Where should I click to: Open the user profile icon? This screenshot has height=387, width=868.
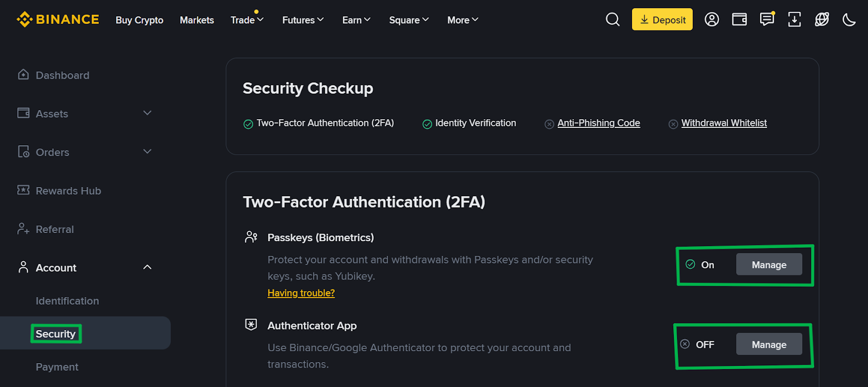tap(711, 19)
